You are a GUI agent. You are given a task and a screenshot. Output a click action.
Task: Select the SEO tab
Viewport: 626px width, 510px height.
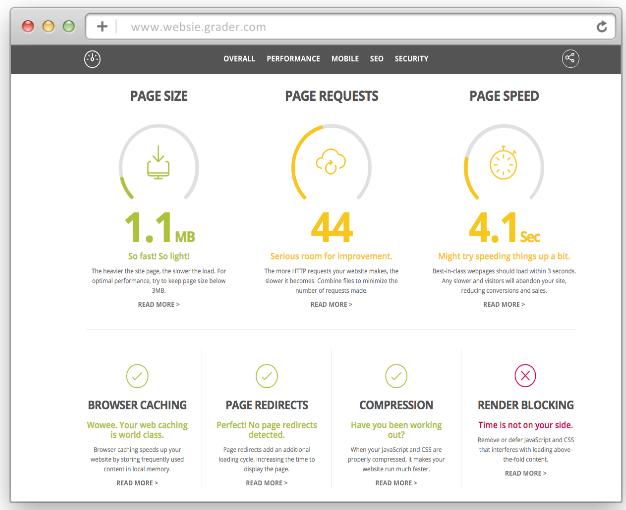[x=376, y=59]
